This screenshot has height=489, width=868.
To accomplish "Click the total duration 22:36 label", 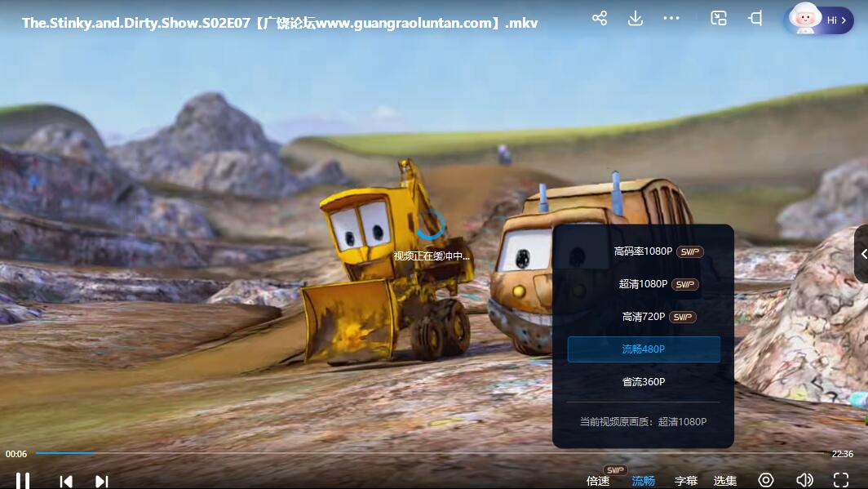I will click(x=843, y=454).
